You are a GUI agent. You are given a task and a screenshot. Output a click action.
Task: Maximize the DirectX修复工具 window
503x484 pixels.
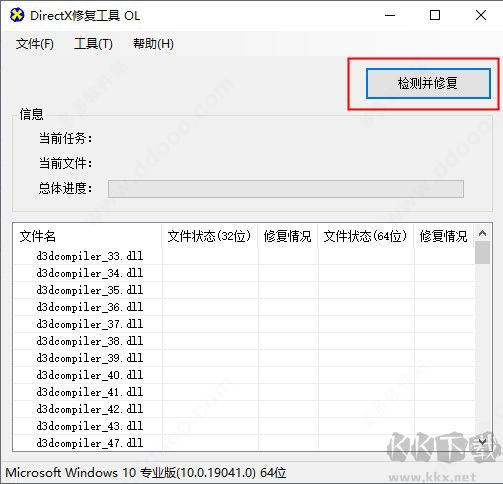click(435, 15)
